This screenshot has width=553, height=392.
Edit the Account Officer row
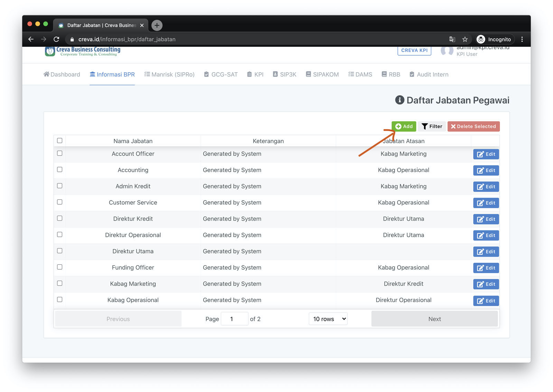(x=486, y=154)
